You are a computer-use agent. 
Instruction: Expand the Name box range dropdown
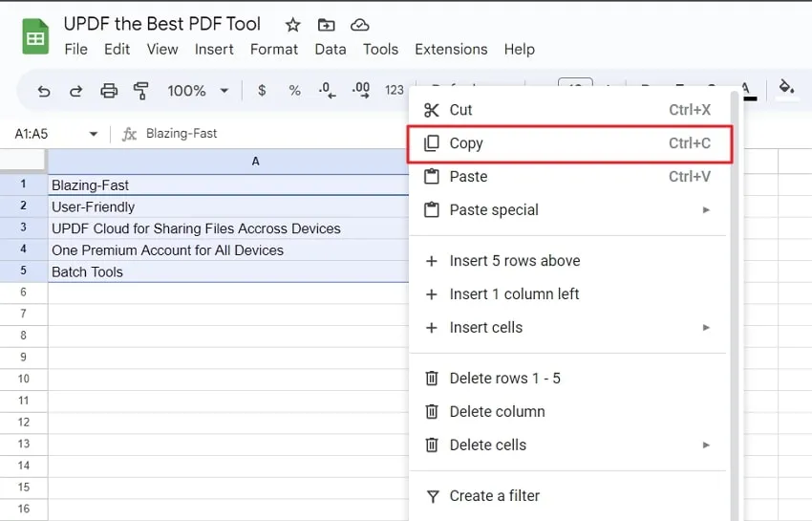click(x=94, y=134)
